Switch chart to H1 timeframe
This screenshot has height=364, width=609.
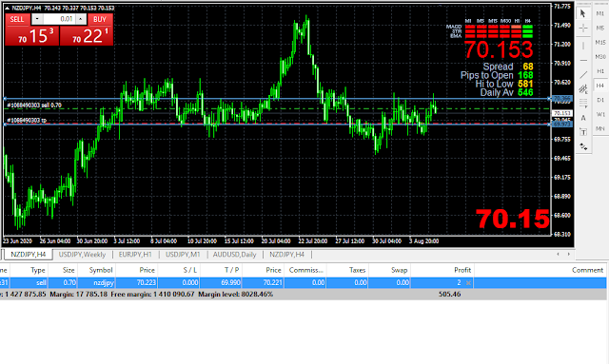(x=600, y=71)
